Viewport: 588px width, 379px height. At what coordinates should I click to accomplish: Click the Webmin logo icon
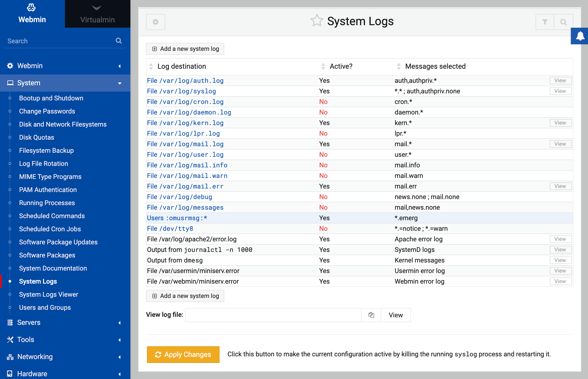coord(31,8)
